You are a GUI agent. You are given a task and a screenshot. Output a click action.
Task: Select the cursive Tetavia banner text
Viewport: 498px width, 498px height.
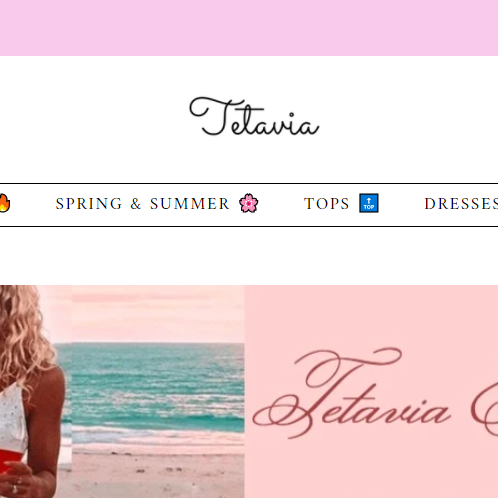[x=352, y=393]
